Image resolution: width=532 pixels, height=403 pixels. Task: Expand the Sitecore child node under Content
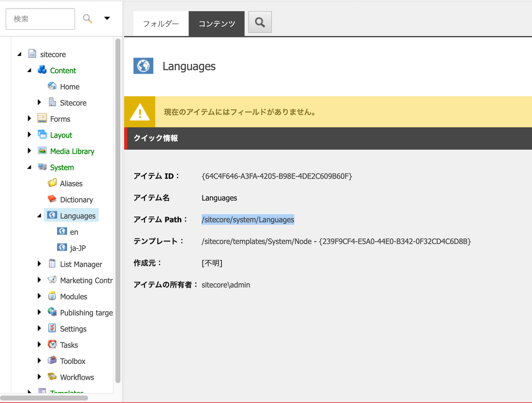pos(39,102)
